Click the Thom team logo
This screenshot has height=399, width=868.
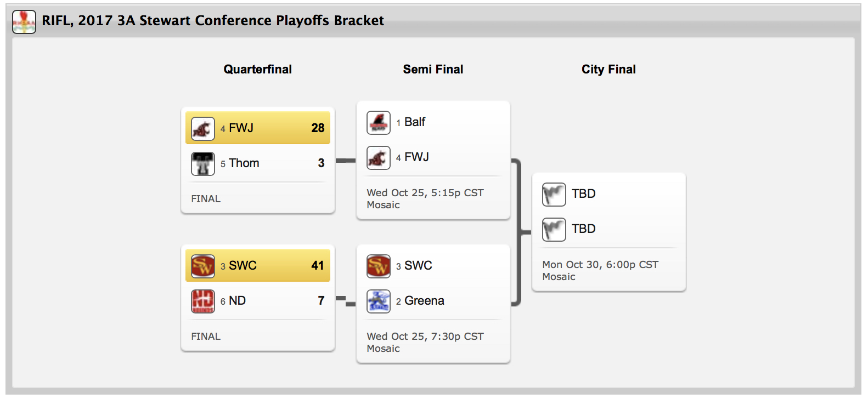click(x=203, y=164)
